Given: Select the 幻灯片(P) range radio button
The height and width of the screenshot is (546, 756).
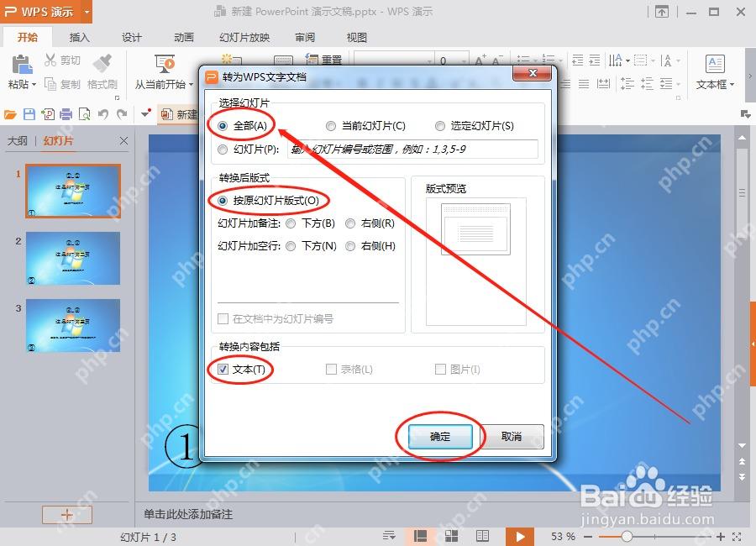Looking at the screenshot, I should pos(223,150).
